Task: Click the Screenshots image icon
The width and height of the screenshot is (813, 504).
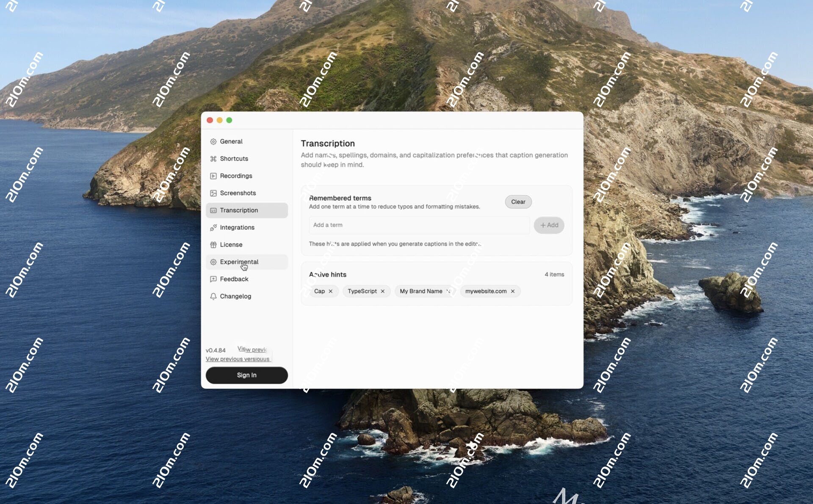Action: tap(213, 193)
